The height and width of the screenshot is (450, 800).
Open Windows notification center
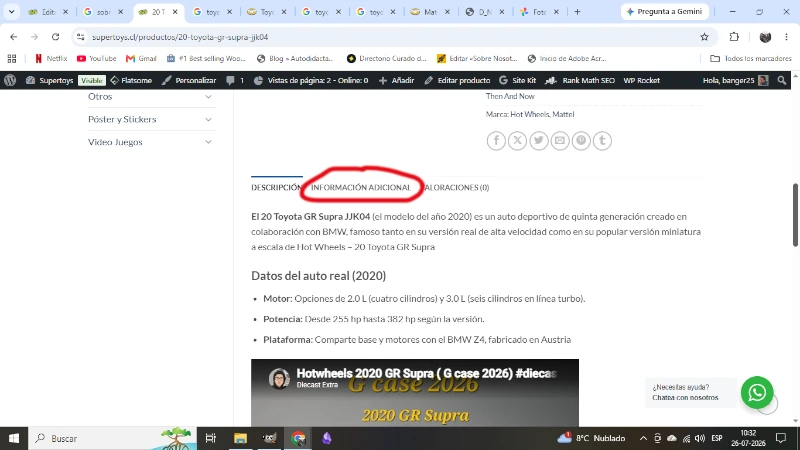pyautogui.click(x=781, y=438)
